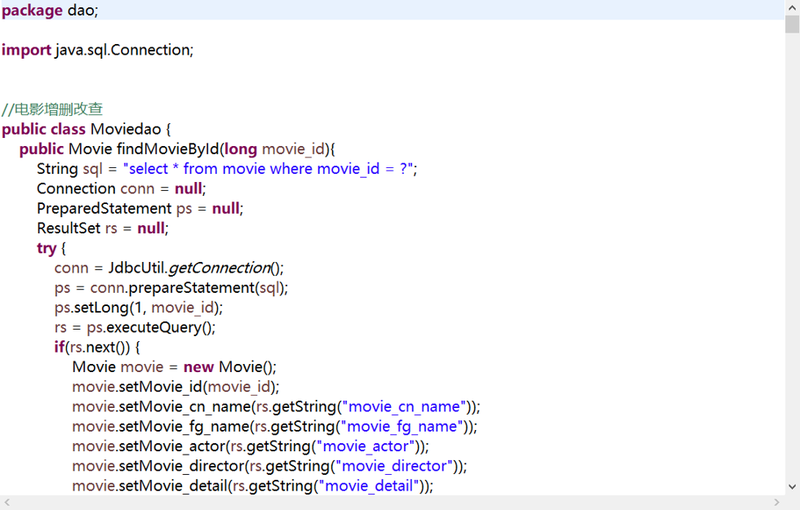Click the vertical scrollbar up arrow
Image resolution: width=800 pixels, height=510 pixels.
point(792,8)
